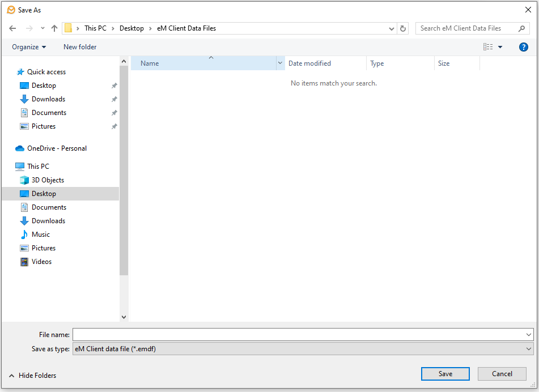Create a New folder
This screenshot has width=539, height=392.
80,47
